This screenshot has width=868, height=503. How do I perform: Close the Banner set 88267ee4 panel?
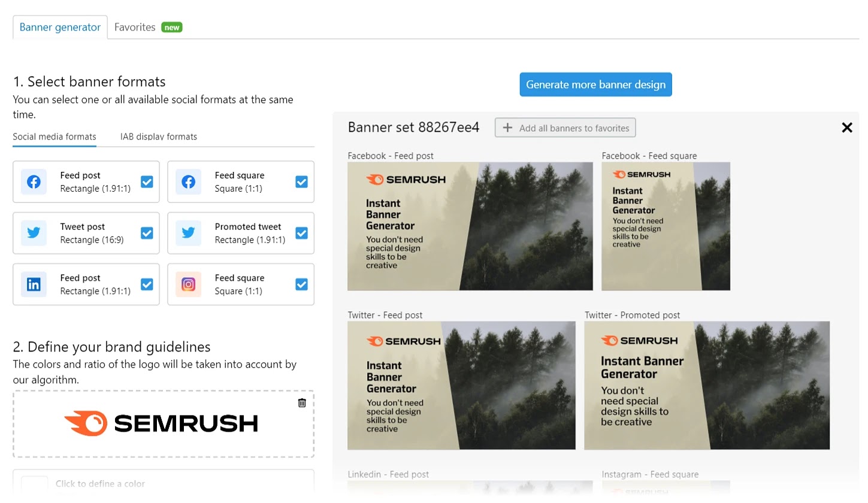[x=847, y=128]
